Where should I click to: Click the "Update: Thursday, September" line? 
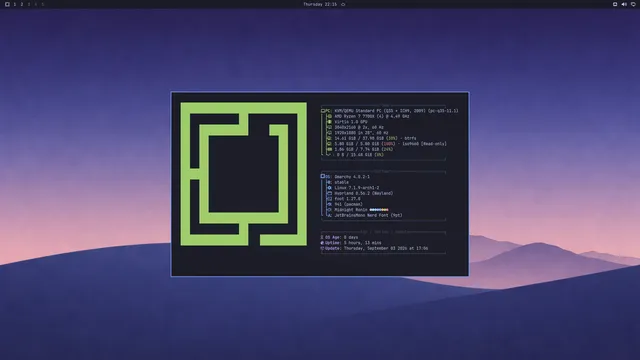click(374, 248)
